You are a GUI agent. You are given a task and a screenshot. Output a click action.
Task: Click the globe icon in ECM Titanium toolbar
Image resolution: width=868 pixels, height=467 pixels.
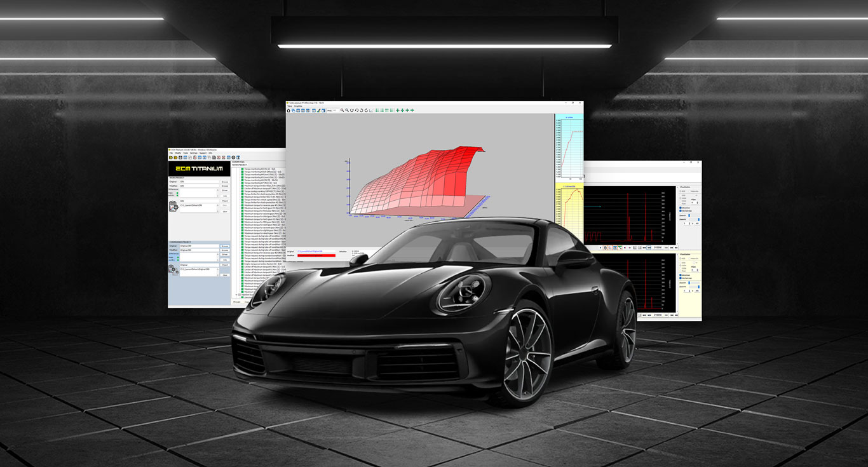233,158
